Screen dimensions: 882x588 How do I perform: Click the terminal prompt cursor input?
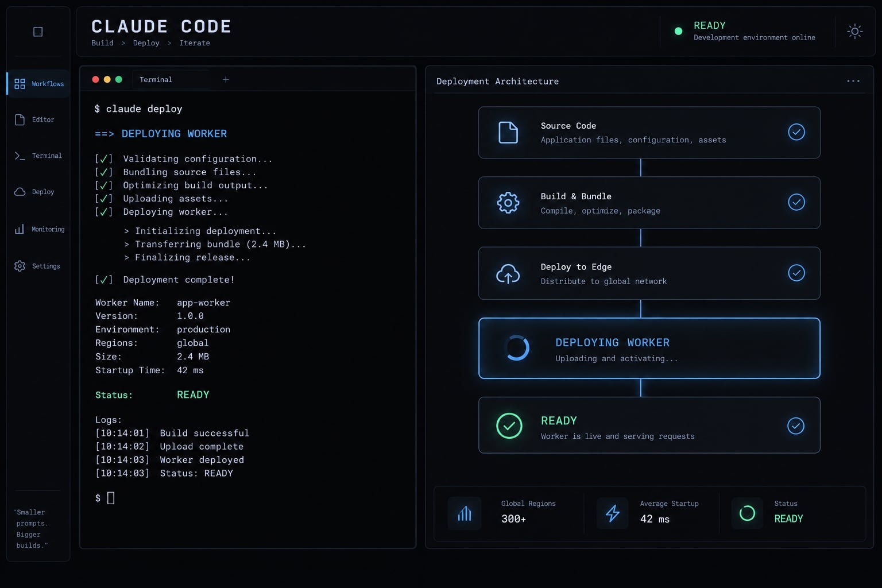pyautogui.click(x=111, y=498)
